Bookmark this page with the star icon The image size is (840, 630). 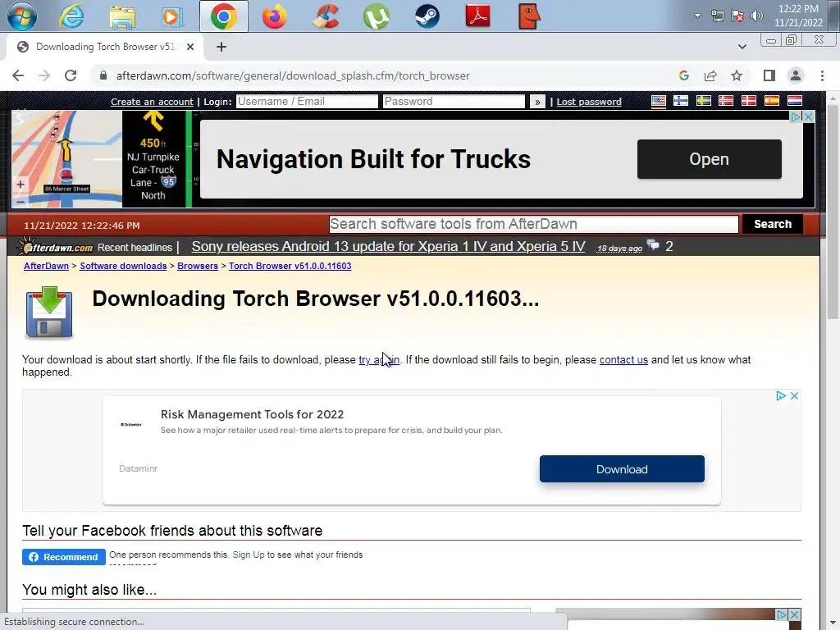pos(737,75)
